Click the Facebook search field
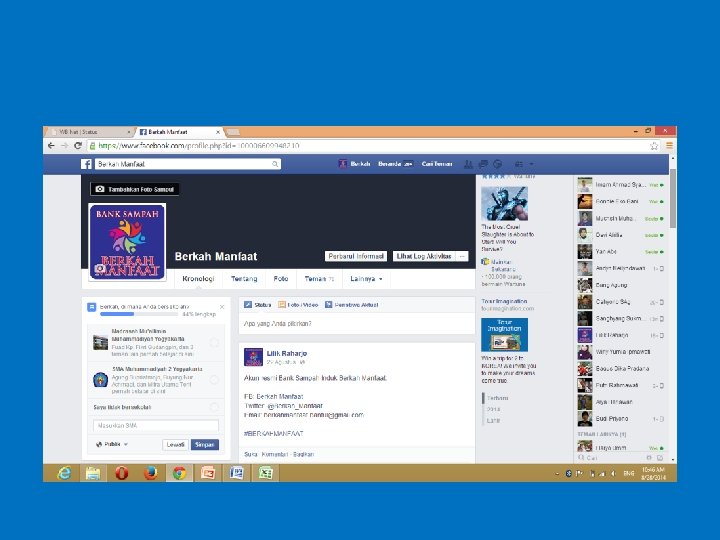The image size is (720, 540). tap(188, 164)
